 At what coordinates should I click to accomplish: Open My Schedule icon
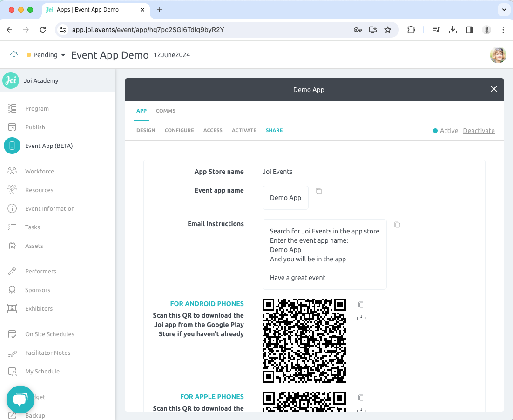tap(12, 371)
